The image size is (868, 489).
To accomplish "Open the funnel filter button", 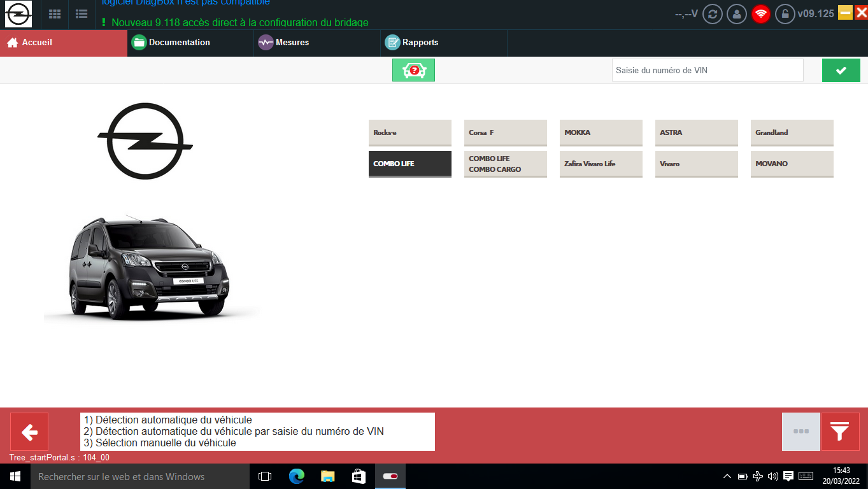I will tap(841, 432).
